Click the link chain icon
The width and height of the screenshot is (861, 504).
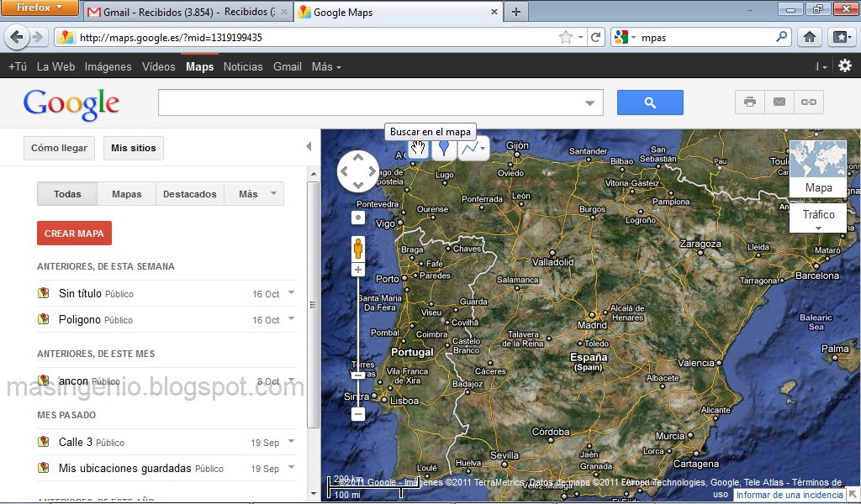tap(808, 102)
